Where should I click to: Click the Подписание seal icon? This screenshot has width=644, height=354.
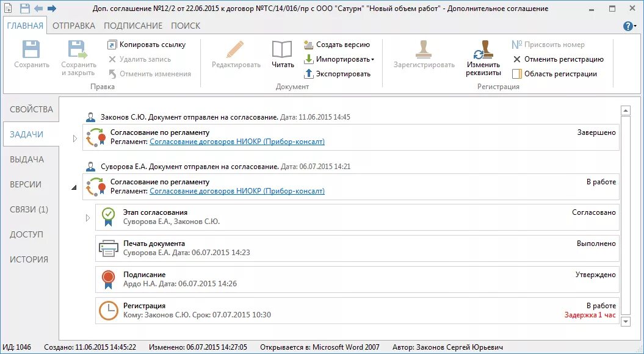tap(108, 280)
